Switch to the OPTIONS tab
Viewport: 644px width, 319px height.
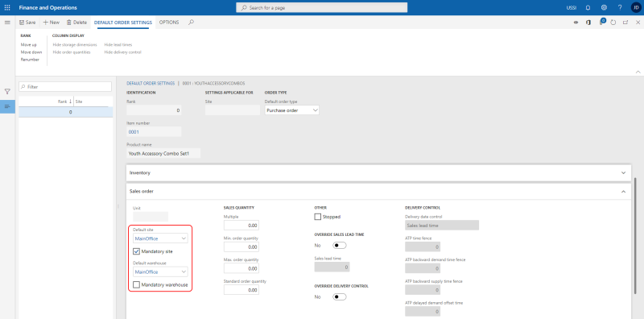click(x=169, y=23)
